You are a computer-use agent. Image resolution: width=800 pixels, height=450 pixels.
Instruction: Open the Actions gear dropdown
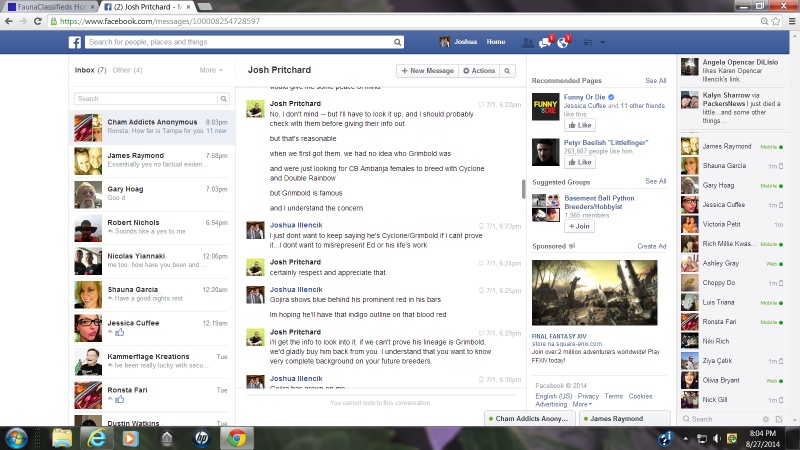[x=479, y=71]
